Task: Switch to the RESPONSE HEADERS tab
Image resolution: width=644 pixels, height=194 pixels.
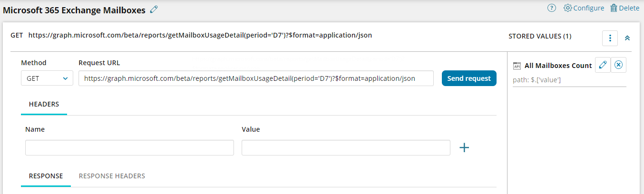Action: coord(112,176)
